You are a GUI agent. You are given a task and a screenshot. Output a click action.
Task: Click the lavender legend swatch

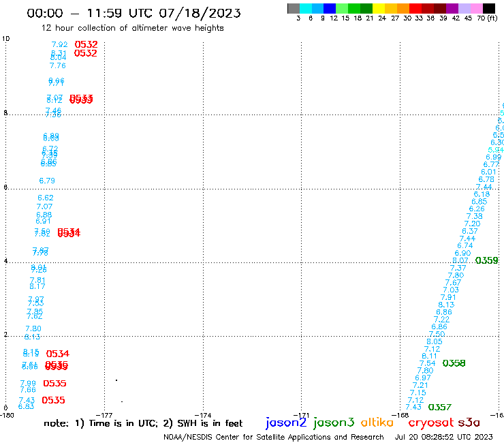464,8
